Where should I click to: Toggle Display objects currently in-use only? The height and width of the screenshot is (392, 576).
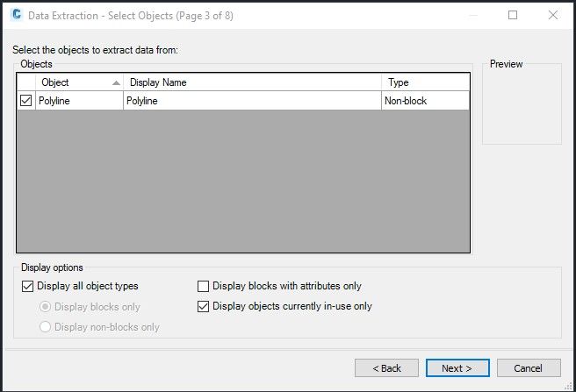[x=204, y=306]
